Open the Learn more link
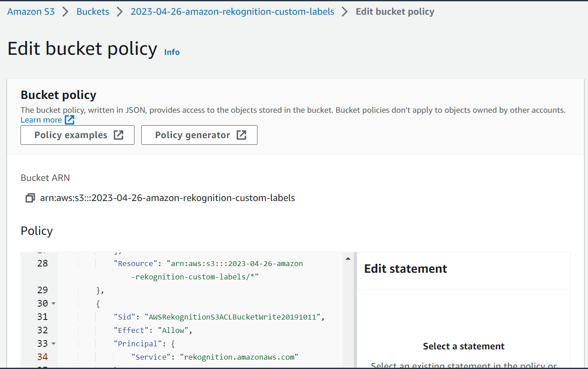Image resolution: width=588 pixels, height=369 pixels. point(41,120)
